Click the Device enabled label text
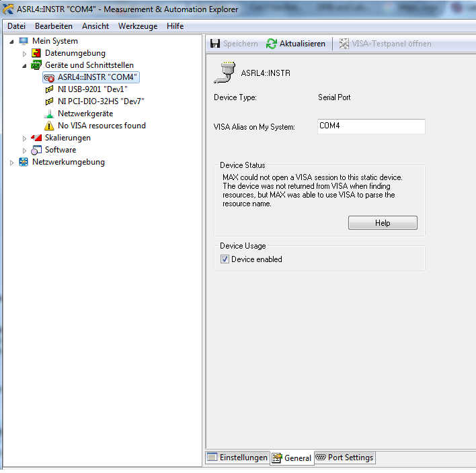This screenshot has height=473, width=476. [x=257, y=259]
